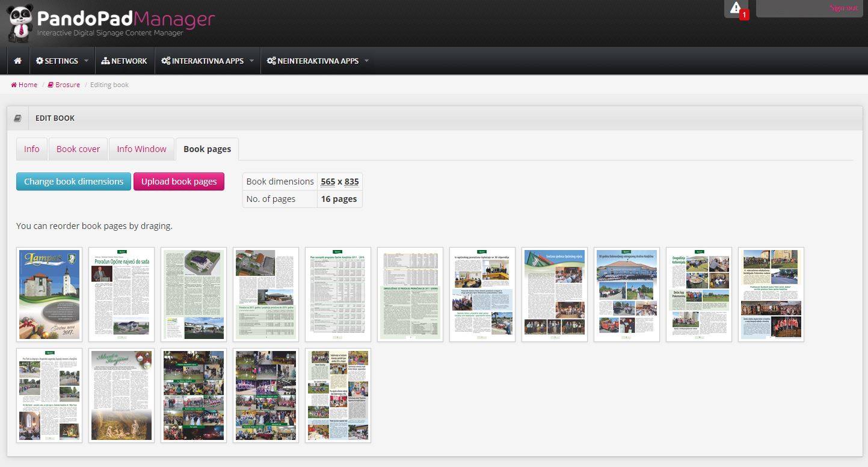The image size is (868, 467).
Task: Expand the Neinteraktivna Apps dropdown
Action: click(318, 61)
